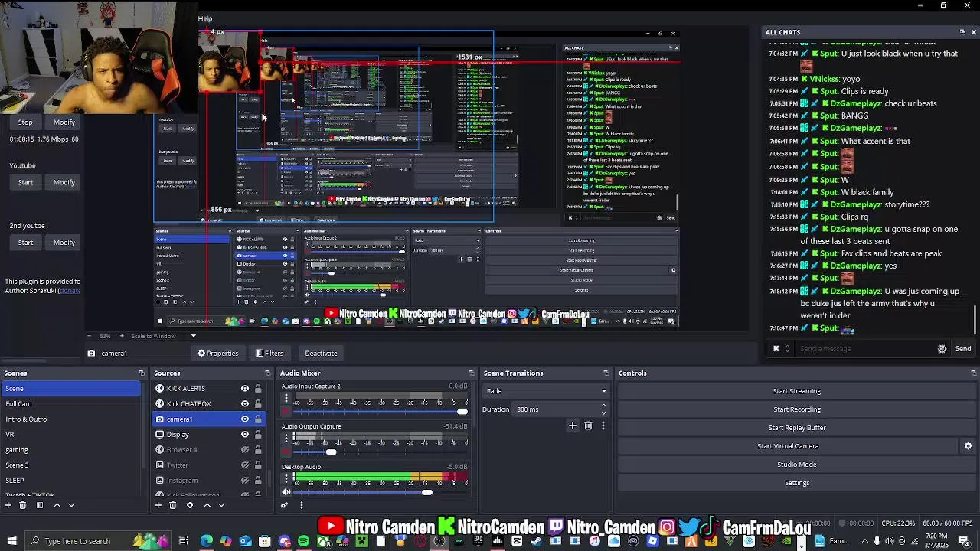
Task: Open Desktop Audio three-dot options
Action: point(286,479)
